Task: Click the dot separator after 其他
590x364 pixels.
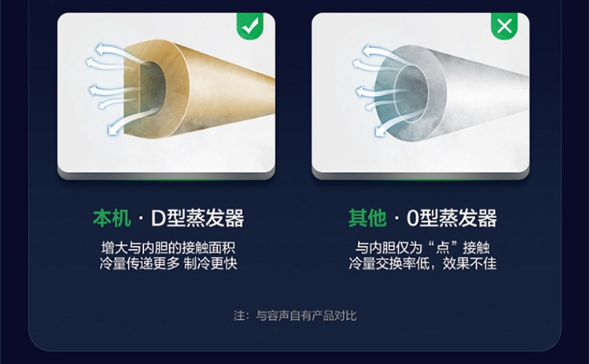Action: click(396, 218)
